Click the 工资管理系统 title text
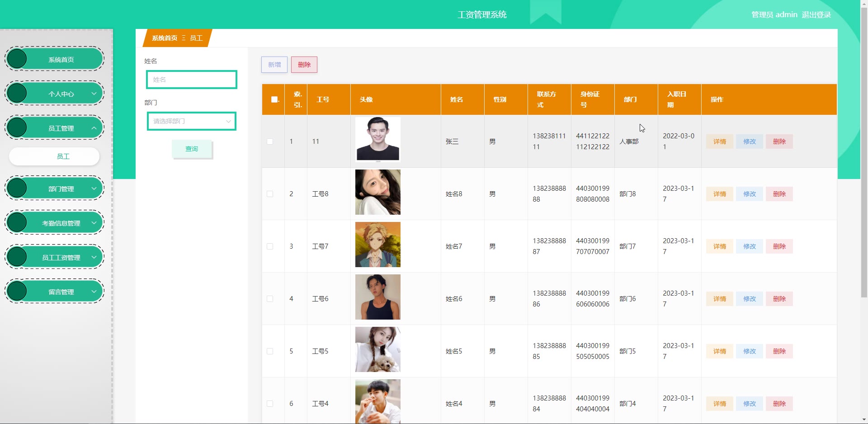The height and width of the screenshot is (424, 868). tap(482, 14)
